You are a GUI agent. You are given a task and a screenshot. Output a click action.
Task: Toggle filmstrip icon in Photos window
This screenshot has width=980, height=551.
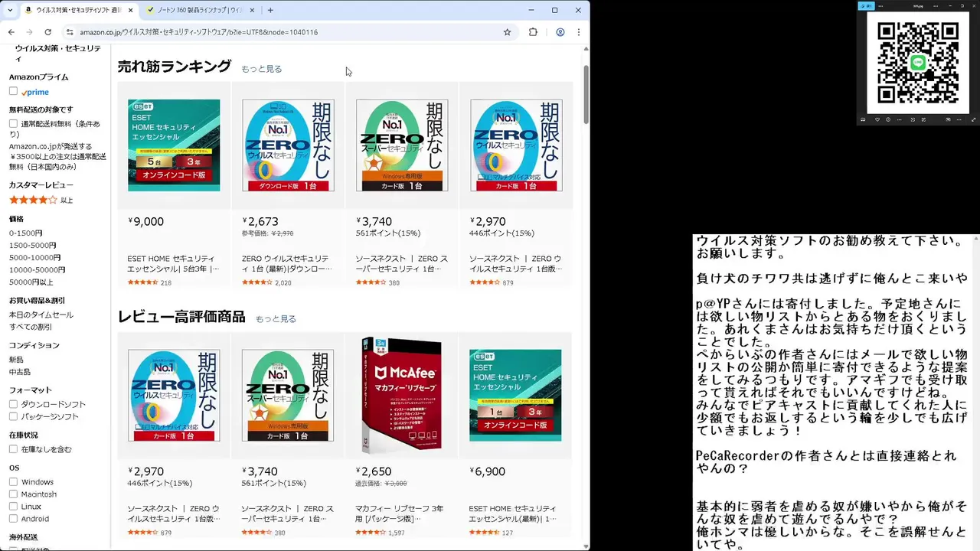(864, 119)
